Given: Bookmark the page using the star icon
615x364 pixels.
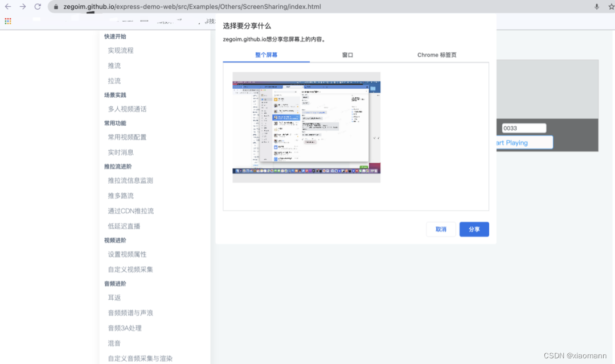Looking at the screenshot, I should (610, 7).
